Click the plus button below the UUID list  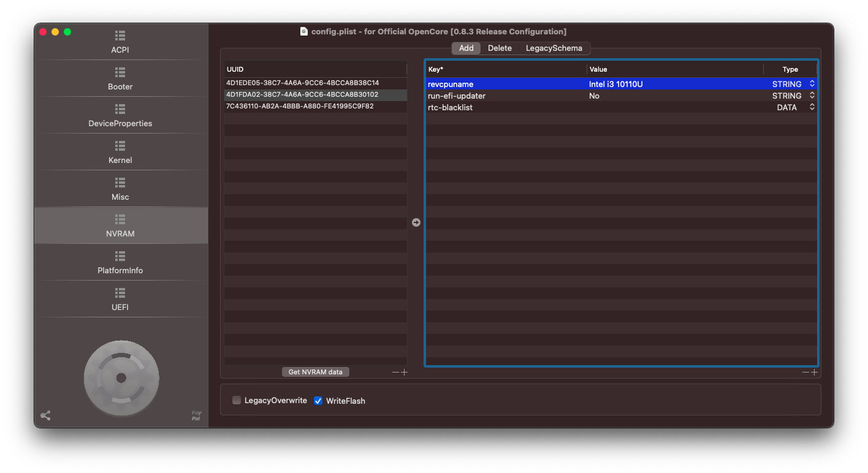404,372
